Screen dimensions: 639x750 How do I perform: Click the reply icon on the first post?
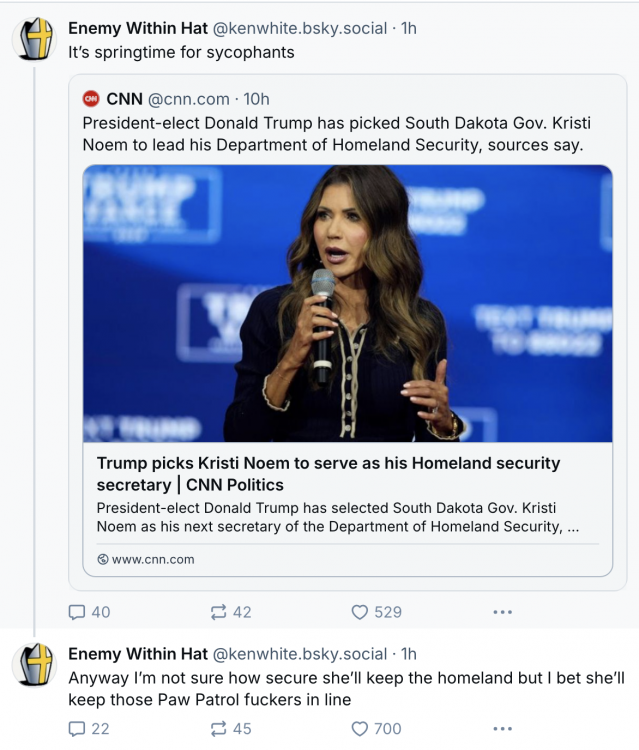point(78,612)
